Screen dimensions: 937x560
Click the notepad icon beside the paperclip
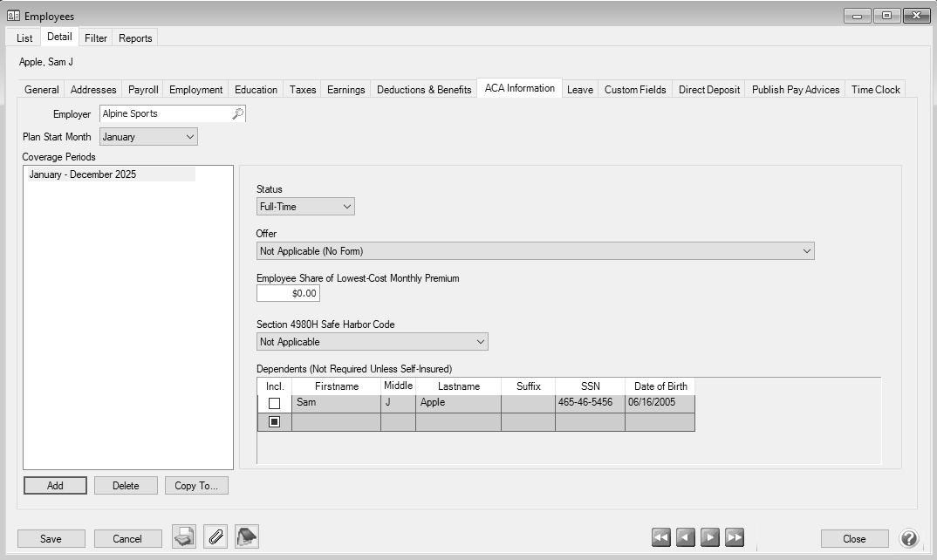(x=247, y=536)
